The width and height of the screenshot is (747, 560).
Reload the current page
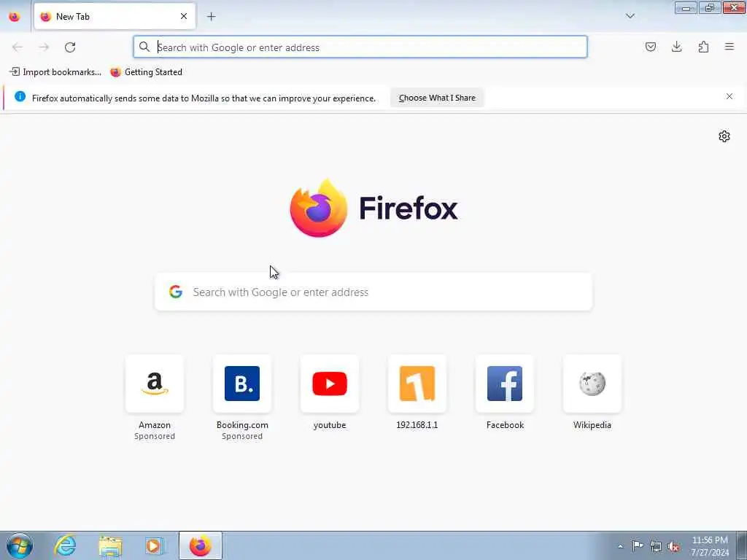70,47
